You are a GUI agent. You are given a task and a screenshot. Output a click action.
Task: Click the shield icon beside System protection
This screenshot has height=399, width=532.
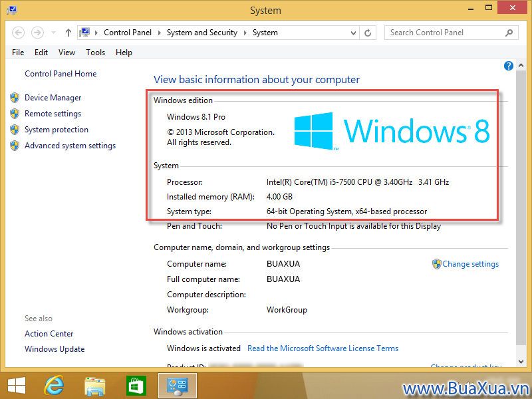click(15, 130)
